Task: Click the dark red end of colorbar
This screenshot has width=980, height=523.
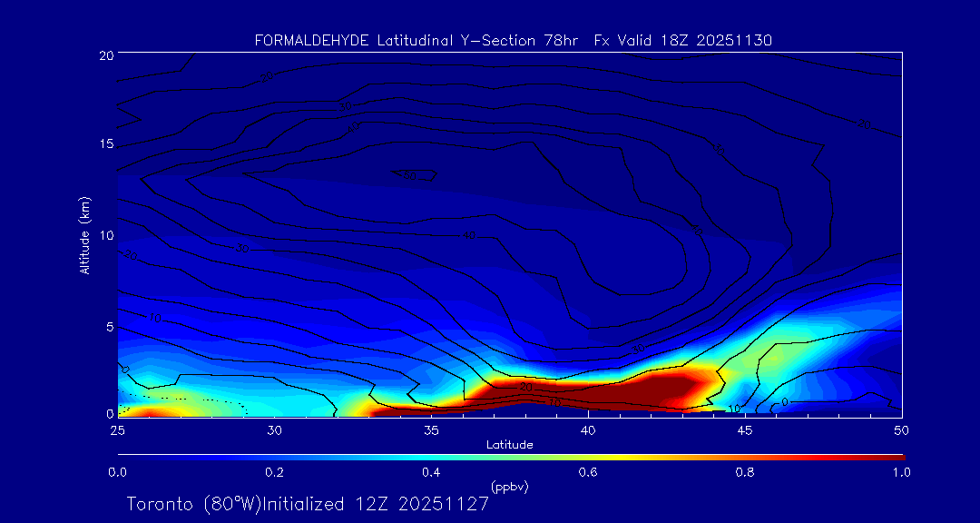Action: coord(894,456)
